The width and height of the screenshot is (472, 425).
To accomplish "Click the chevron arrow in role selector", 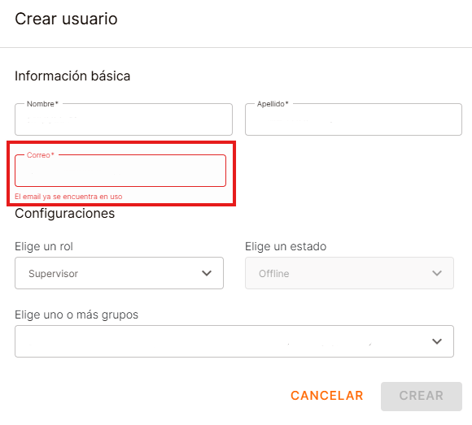I will (x=207, y=273).
